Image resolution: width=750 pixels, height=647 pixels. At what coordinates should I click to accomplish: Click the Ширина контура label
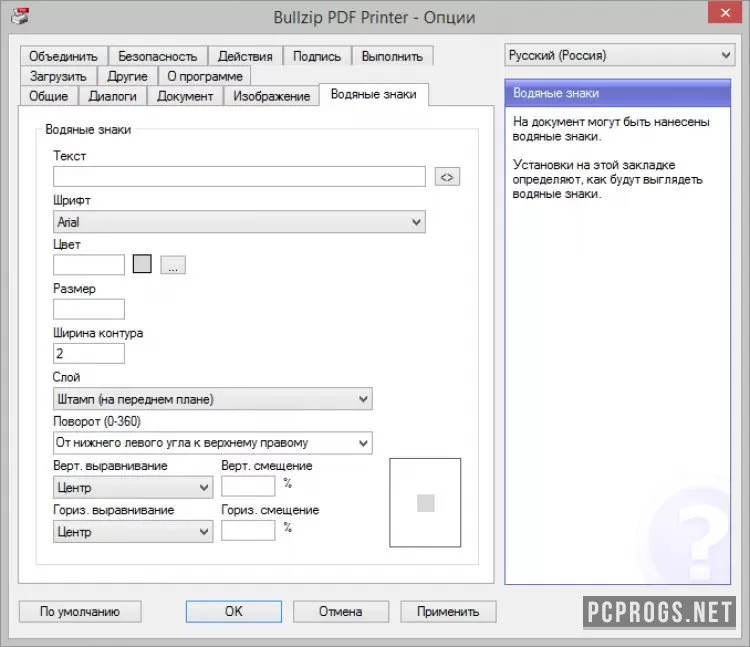click(98, 333)
